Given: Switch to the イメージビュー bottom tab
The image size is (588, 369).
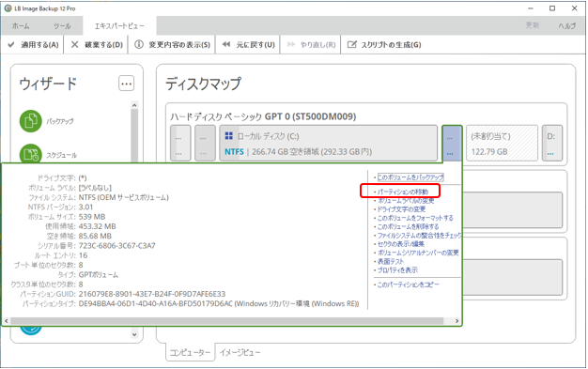Looking at the screenshot, I should click(240, 352).
